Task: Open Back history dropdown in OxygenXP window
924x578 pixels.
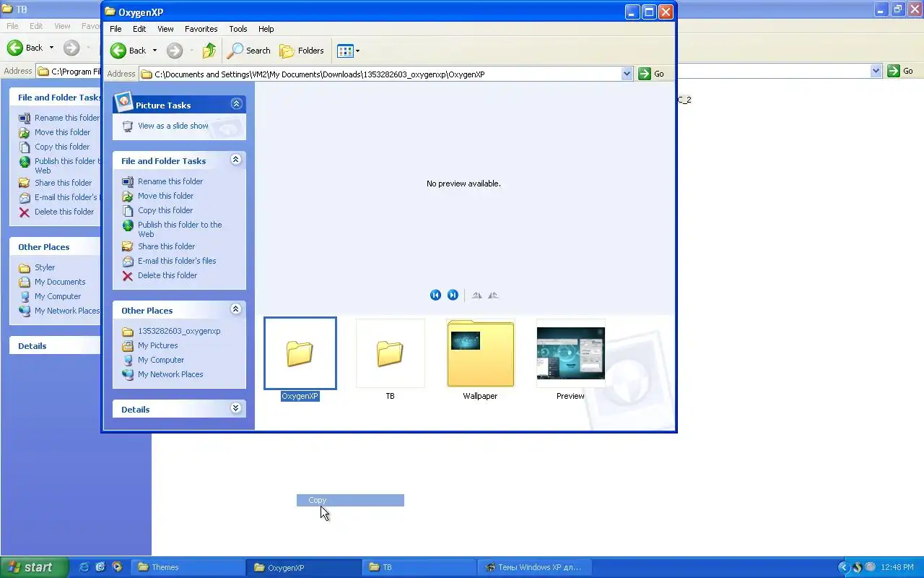Action: [154, 51]
